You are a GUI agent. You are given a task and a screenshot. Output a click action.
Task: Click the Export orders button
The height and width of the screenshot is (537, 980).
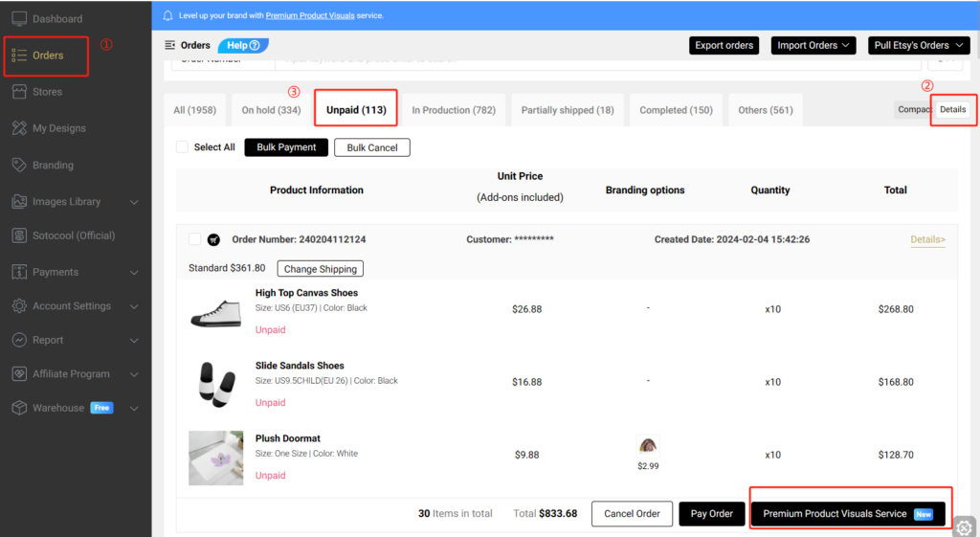tap(724, 45)
